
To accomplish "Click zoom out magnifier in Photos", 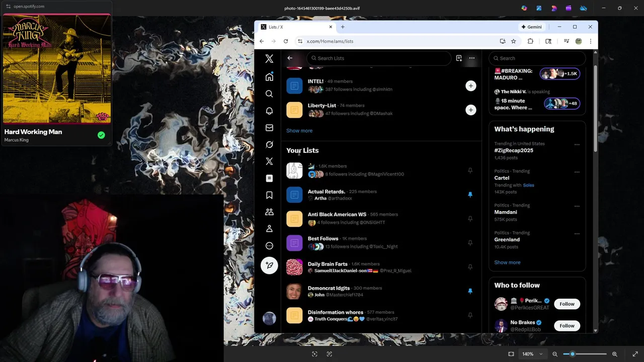I will pyautogui.click(x=555, y=354).
